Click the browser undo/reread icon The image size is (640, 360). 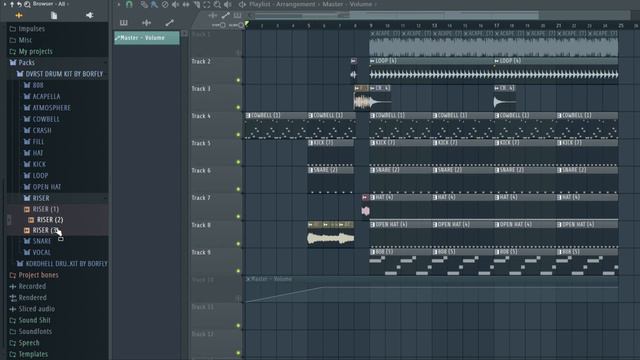[19, 4]
